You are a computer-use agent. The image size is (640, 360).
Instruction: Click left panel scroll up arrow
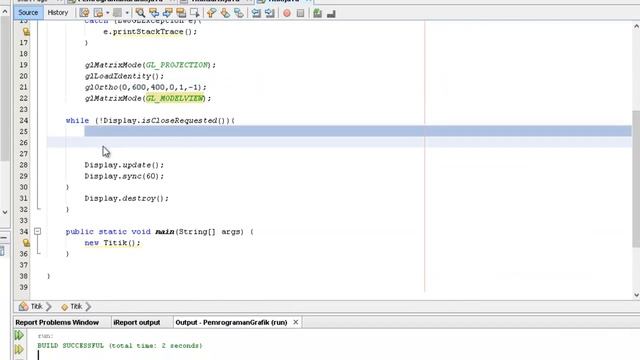pyautogui.click(x=5, y=11)
